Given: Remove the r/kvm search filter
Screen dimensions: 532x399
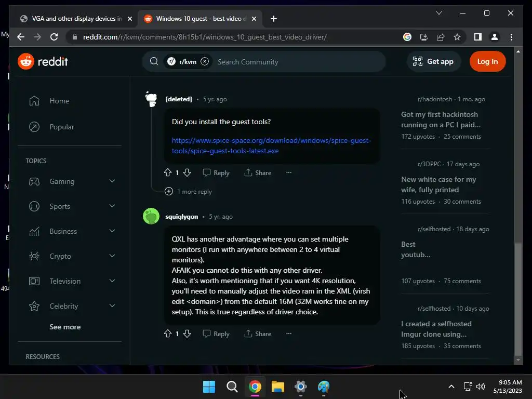Looking at the screenshot, I should click(x=205, y=61).
